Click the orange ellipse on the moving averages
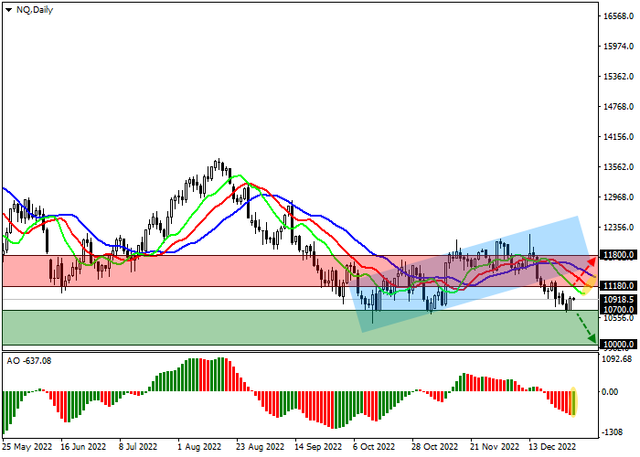 (x=588, y=285)
